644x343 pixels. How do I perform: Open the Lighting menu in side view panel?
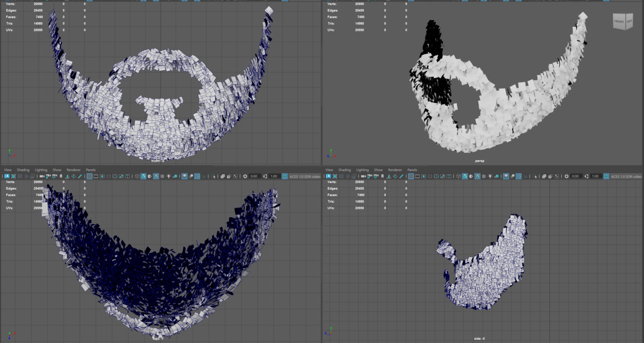point(363,170)
